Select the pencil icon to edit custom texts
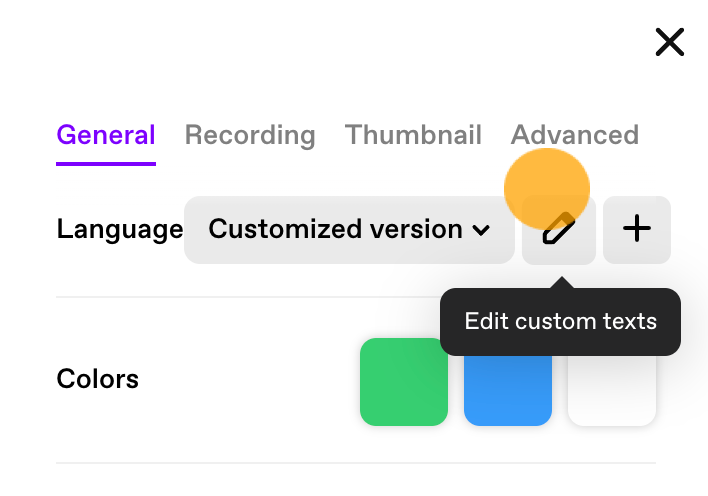The image size is (708, 496). click(559, 228)
